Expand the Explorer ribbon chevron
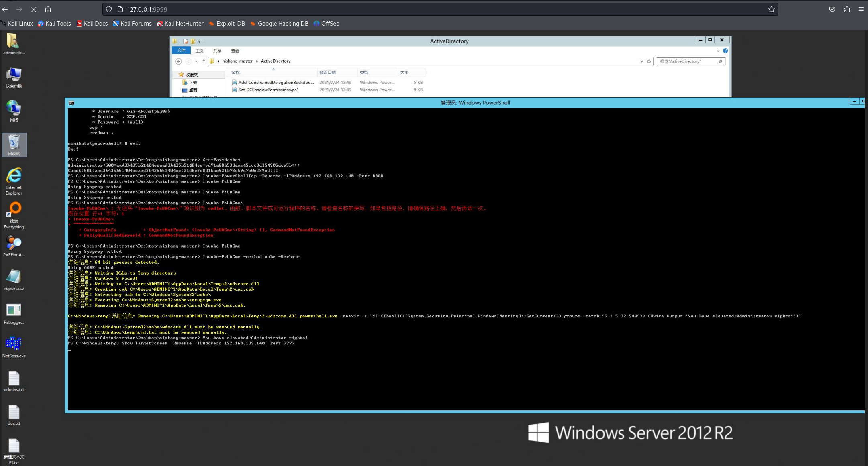 718,51
